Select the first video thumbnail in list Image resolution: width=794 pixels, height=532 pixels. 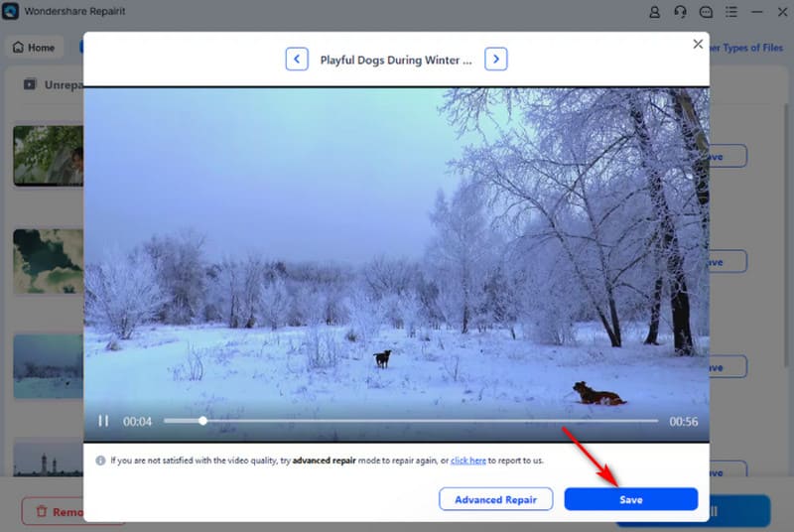tap(48, 155)
